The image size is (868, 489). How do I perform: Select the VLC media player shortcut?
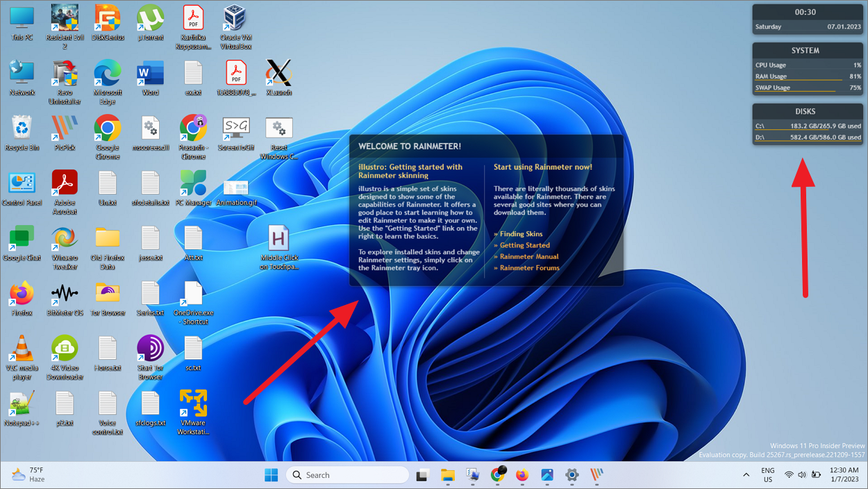(22, 358)
